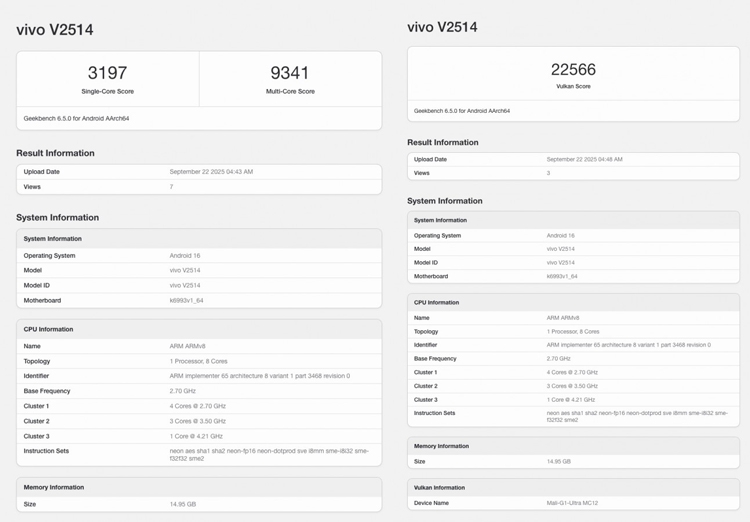Image resolution: width=750 pixels, height=522 pixels.
Task: Select the Single-Core Score label
Action: click(x=108, y=91)
